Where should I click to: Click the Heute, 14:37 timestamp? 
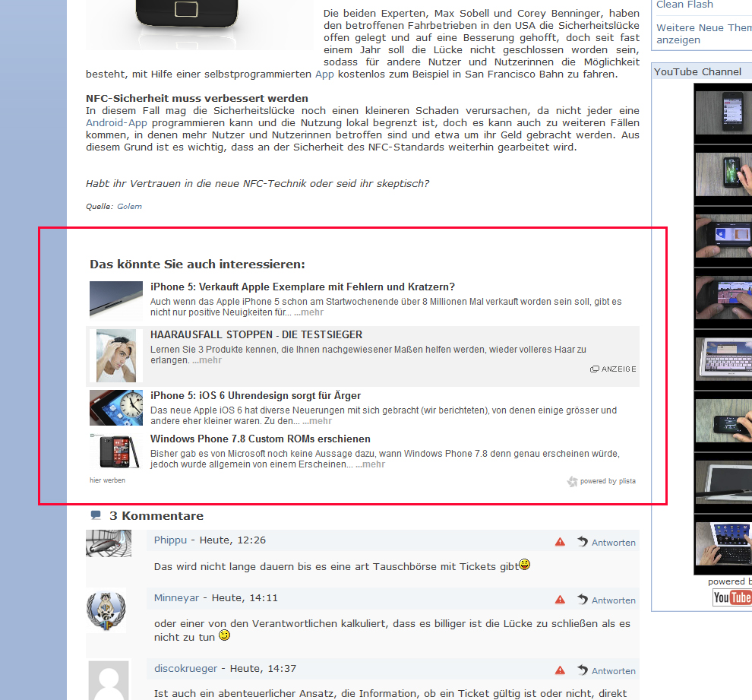(263, 668)
